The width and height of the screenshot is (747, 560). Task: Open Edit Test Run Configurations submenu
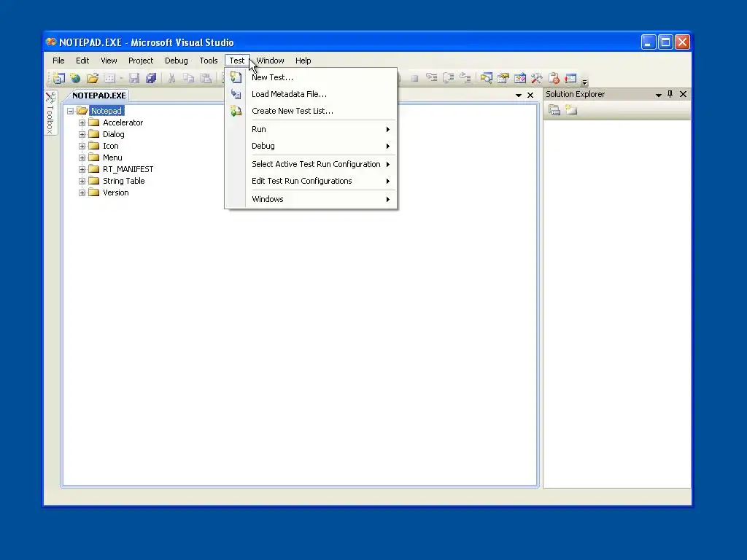pyautogui.click(x=311, y=181)
